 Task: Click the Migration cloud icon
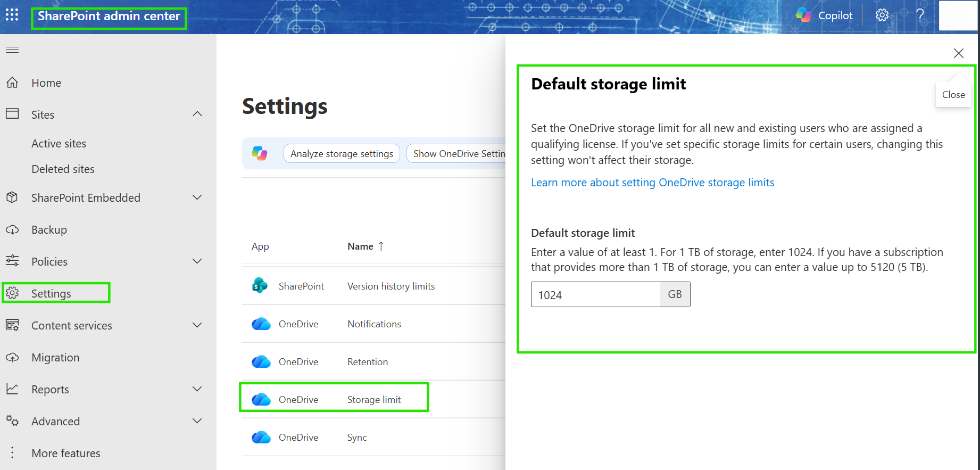point(12,357)
